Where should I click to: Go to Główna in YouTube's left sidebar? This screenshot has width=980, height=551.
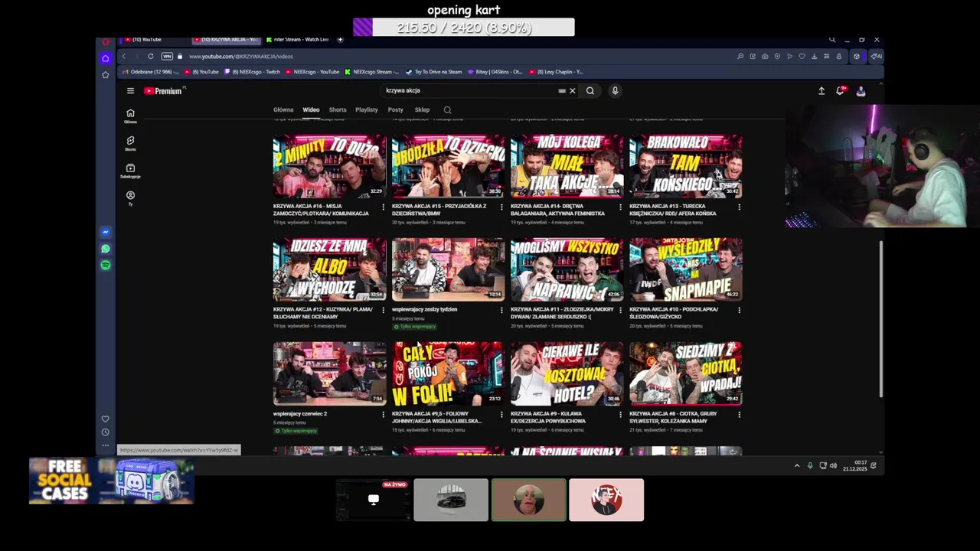coord(130,116)
